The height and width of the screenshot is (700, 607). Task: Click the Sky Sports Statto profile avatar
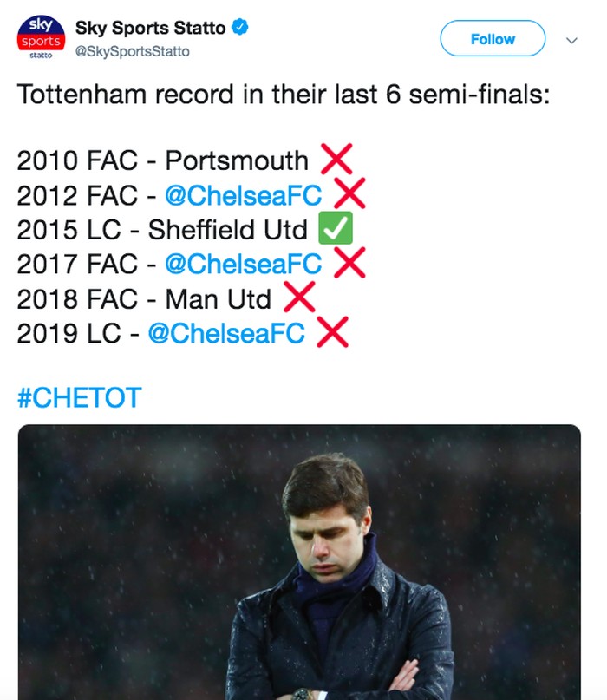[40, 38]
